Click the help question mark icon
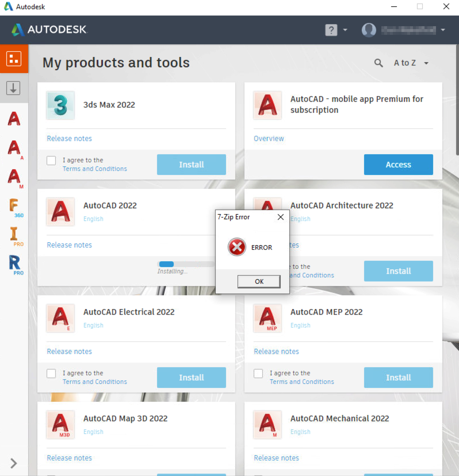Image resolution: width=459 pixels, height=476 pixels. (331, 30)
